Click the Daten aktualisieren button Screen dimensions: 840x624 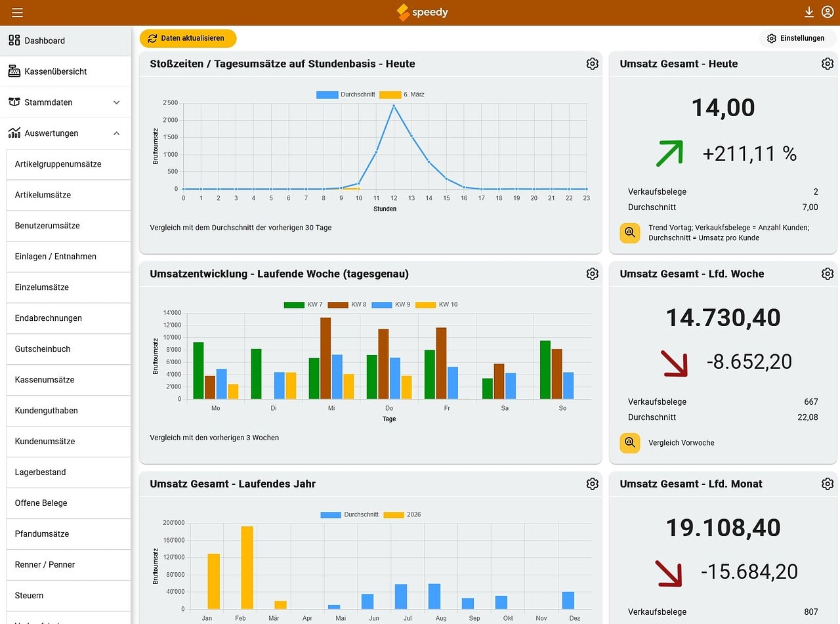tap(188, 38)
